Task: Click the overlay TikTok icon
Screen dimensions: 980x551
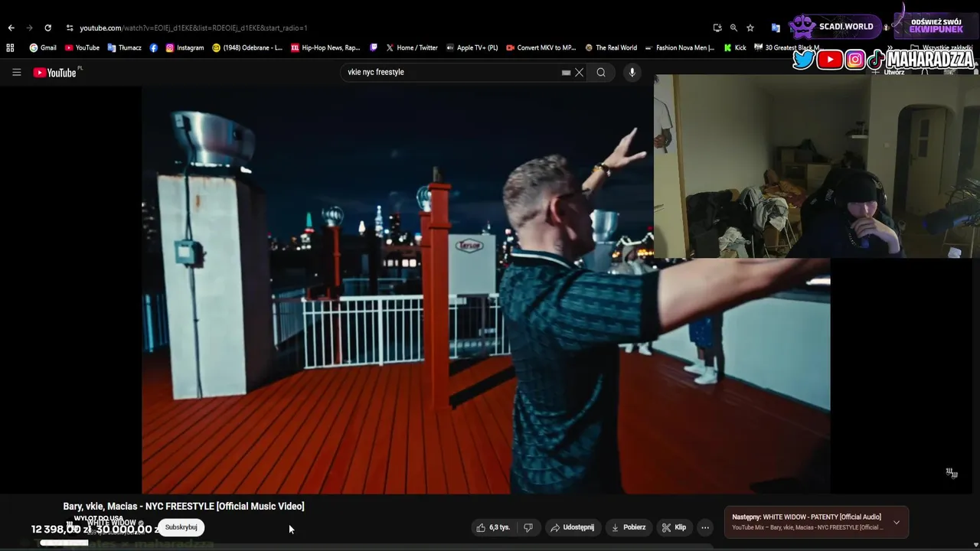Action: point(877,60)
